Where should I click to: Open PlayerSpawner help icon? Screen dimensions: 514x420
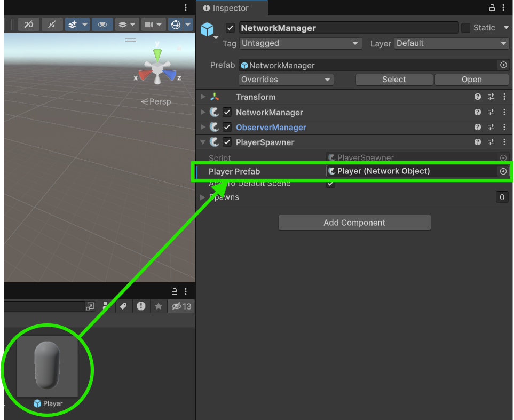(x=478, y=142)
